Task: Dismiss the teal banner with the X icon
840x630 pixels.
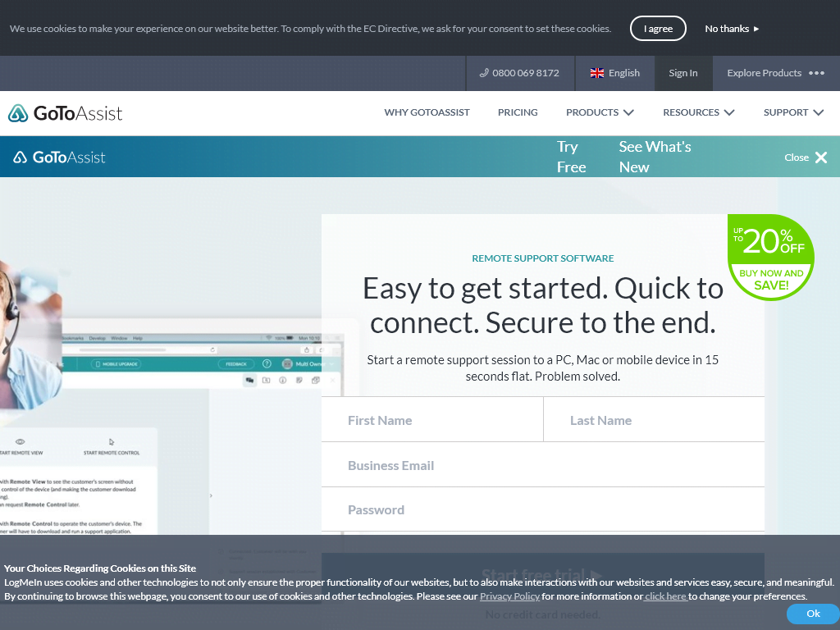Action: pyautogui.click(x=821, y=157)
